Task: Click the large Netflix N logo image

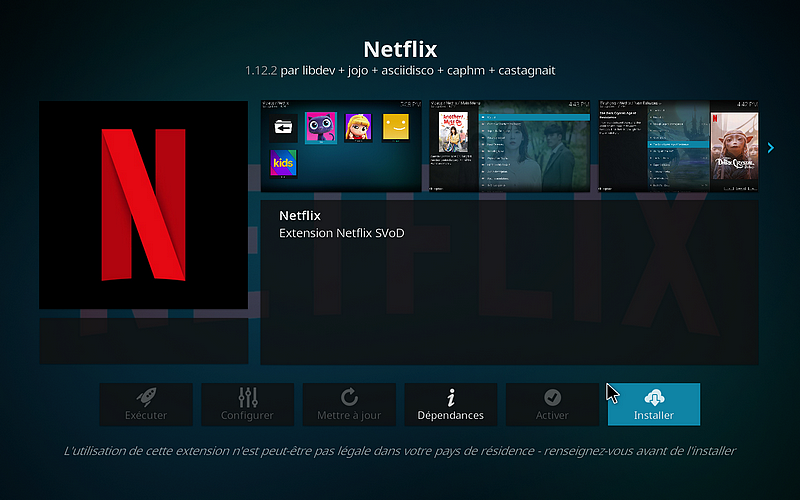Action: 143,205
